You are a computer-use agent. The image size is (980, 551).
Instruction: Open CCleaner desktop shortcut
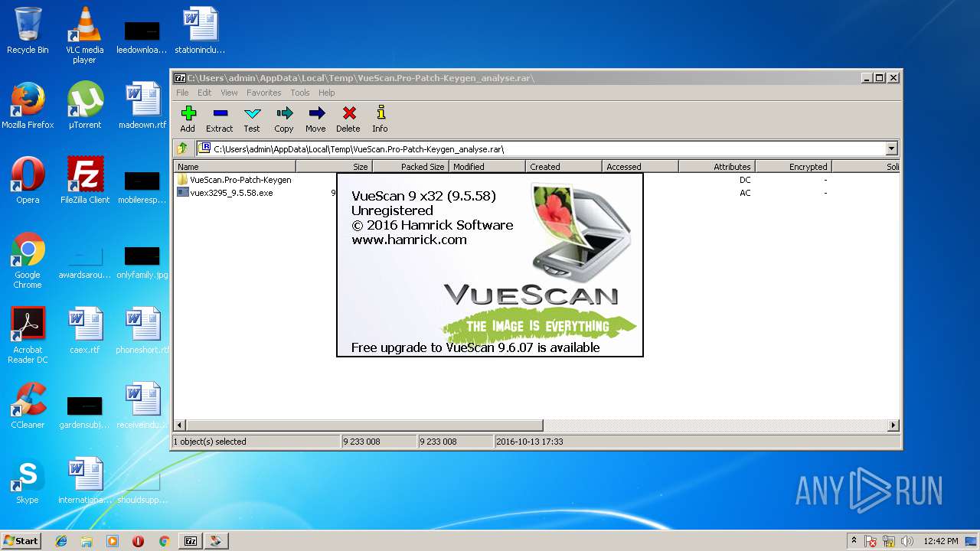tap(28, 406)
